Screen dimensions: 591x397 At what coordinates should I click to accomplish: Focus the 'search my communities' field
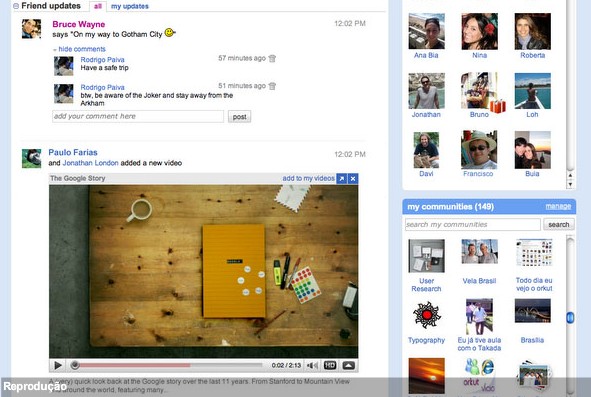(x=473, y=224)
